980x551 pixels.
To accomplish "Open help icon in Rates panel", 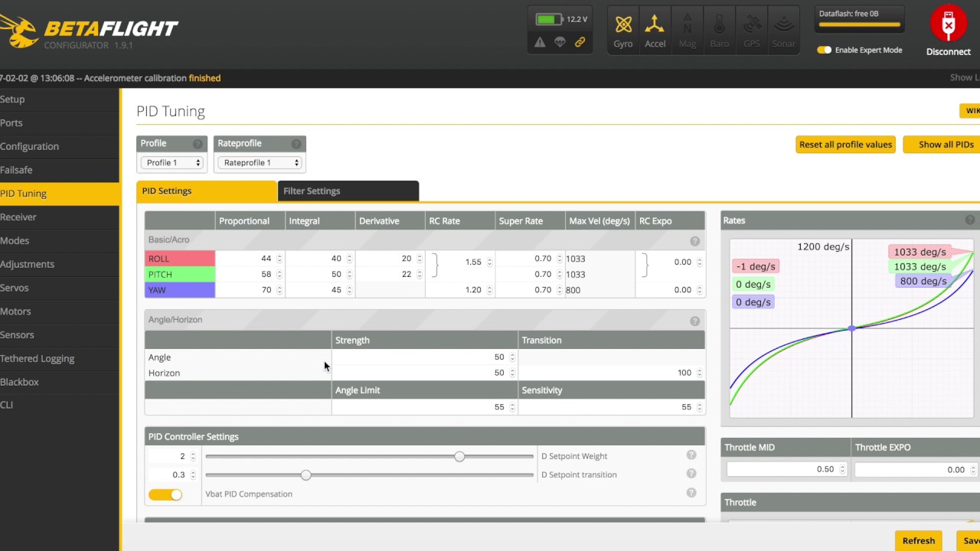I will pyautogui.click(x=970, y=220).
